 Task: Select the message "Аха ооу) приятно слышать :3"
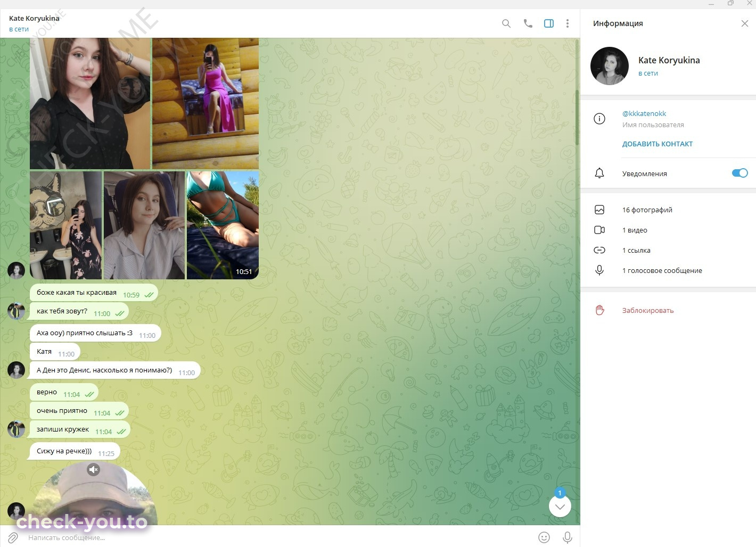[95, 334]
